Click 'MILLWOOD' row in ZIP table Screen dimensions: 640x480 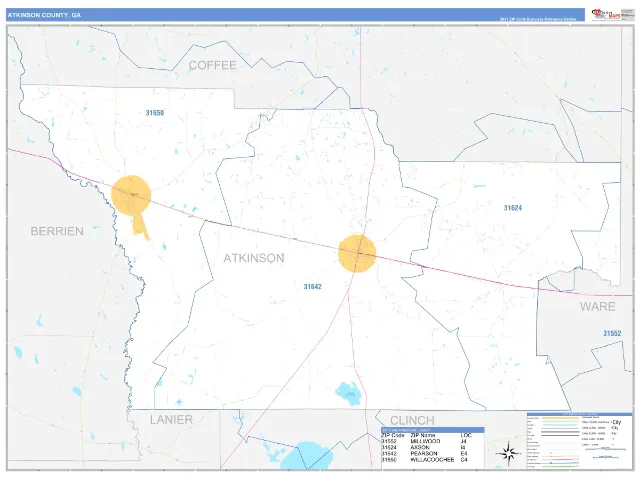click(425, 442)
